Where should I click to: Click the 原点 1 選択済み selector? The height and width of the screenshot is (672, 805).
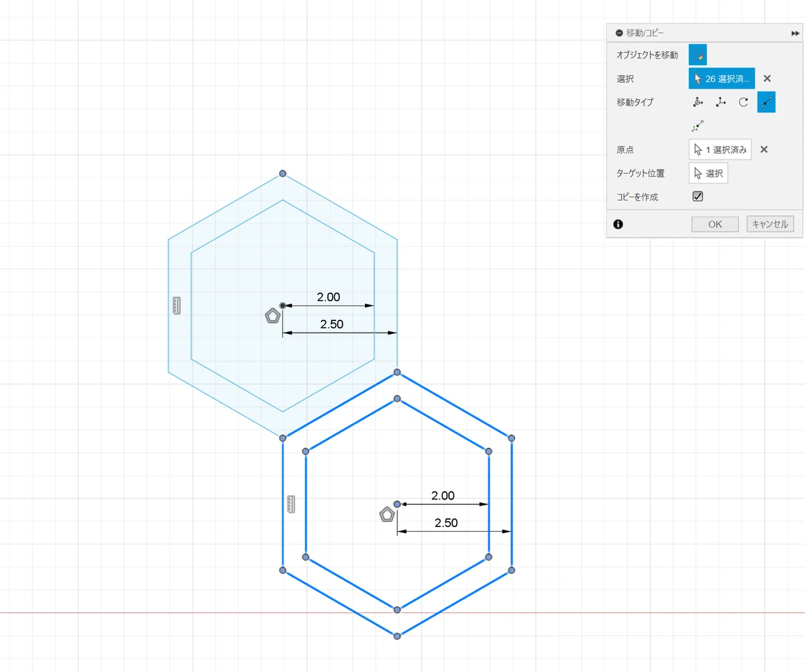(x=720, y=150)
